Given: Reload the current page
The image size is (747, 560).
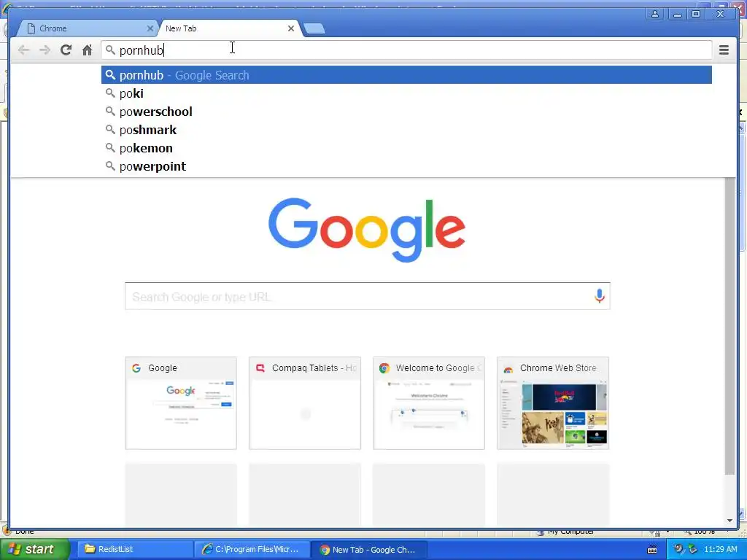Looking at the screenshot, I should [66, 50].
